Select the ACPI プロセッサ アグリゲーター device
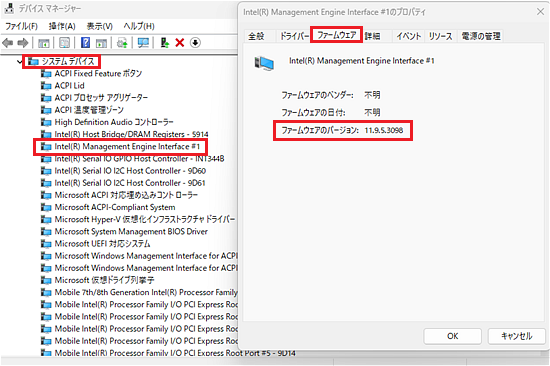 click(x=101, y=98)
